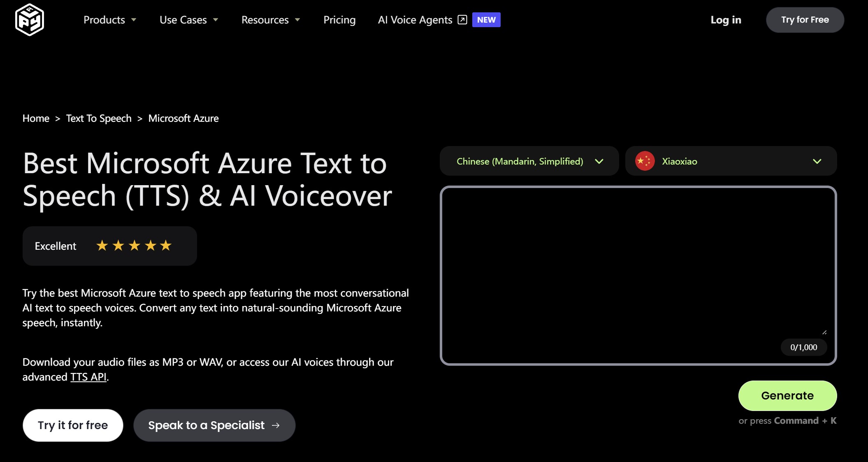Image resolution: width=868 pixels, height=462 pixels.
Task: Expand the Use Cases dropdown arrow
Action: point(216,20)
